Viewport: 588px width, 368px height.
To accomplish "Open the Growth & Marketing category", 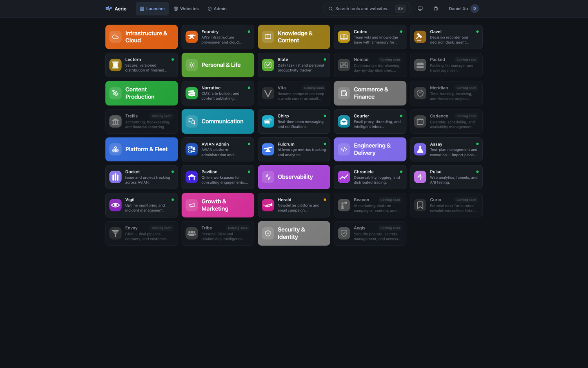I will point(218,205).
